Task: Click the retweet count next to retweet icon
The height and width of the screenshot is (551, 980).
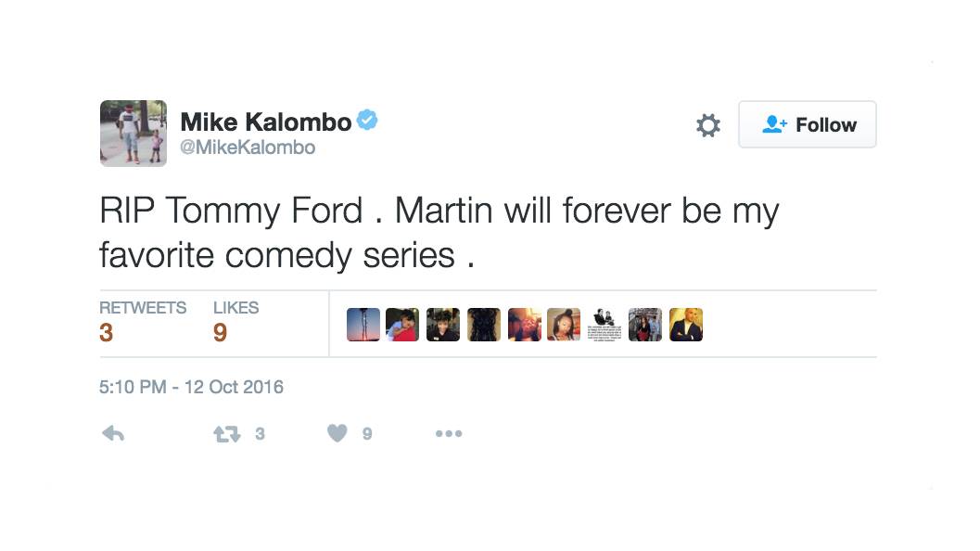Action: click(260, 433)
